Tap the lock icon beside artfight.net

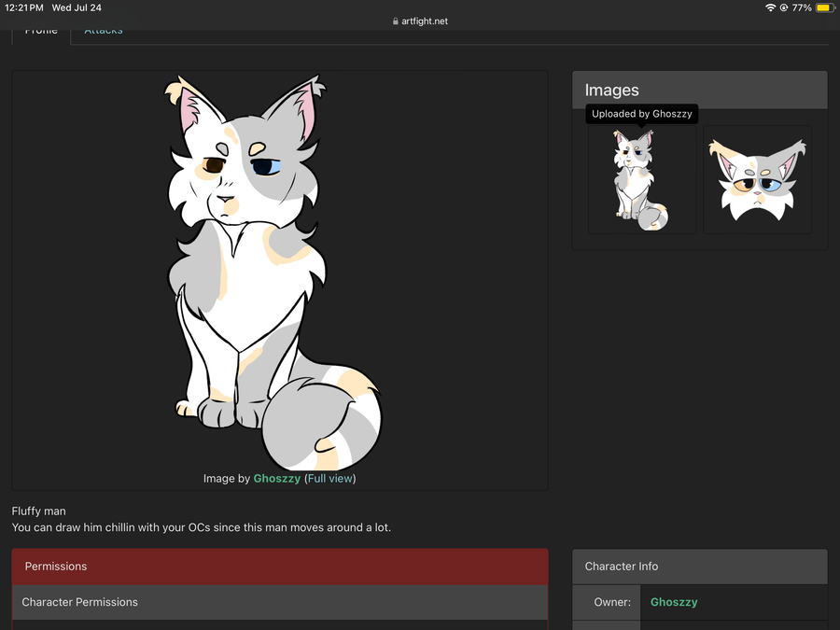(396, 21)
